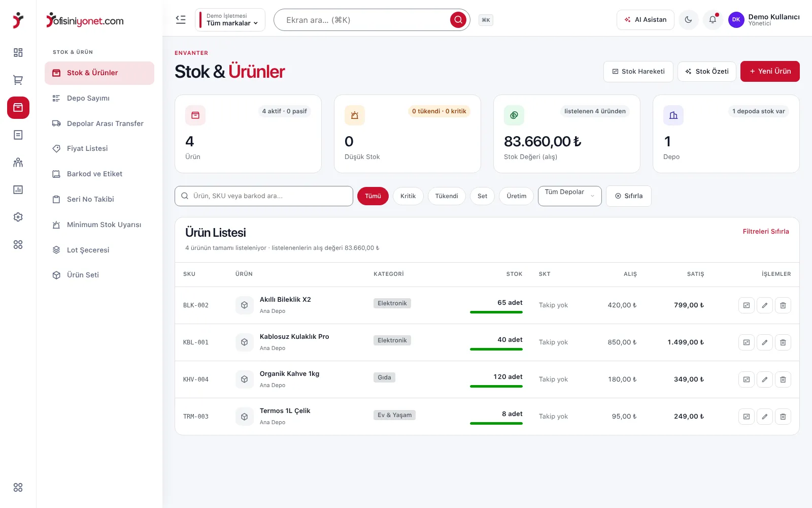Delete the Kablosuz Kulaklık Pro product
The image size is (812, 508).
point(783,342)
